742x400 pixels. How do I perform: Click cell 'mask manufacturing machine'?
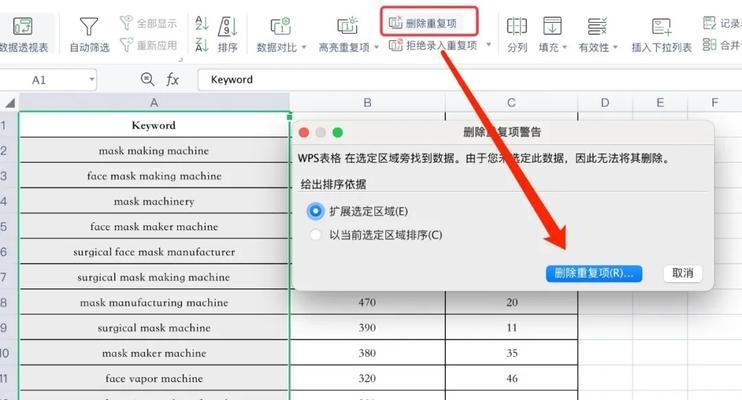[154, 302]
